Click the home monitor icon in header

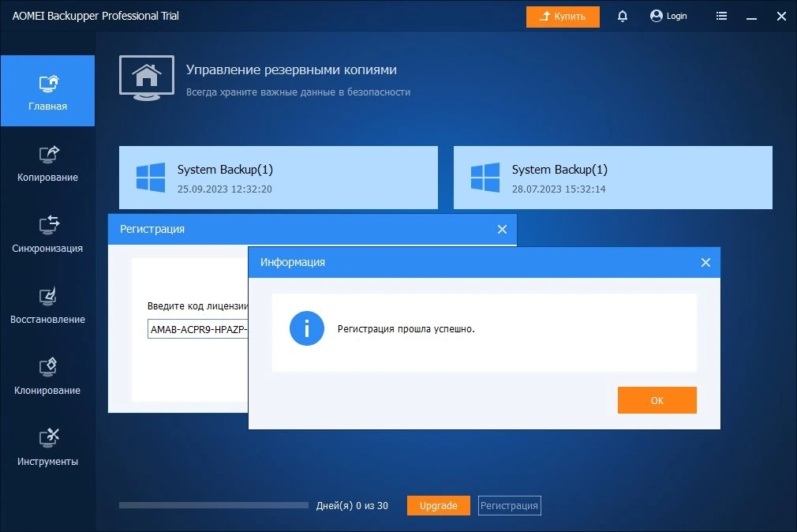click(147, 78)
